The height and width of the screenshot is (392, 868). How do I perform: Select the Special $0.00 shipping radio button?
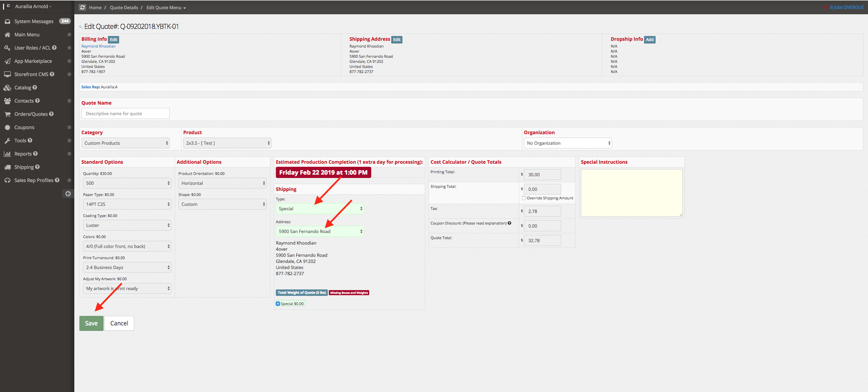278,304
